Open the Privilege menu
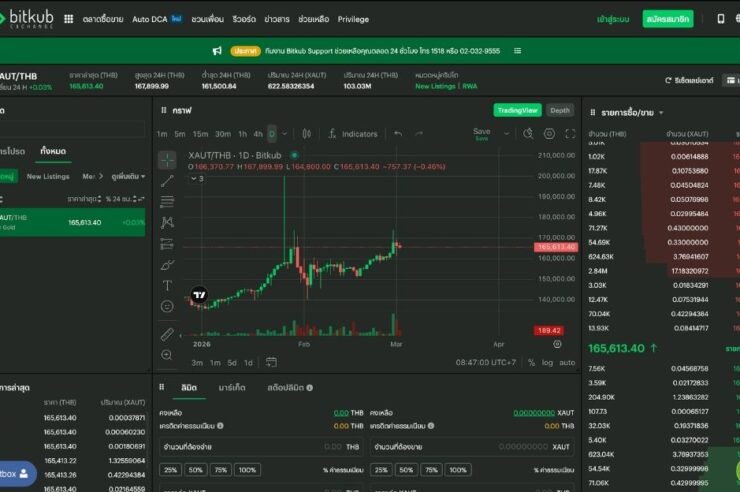 pyautogui.click(x=353, y=19)
